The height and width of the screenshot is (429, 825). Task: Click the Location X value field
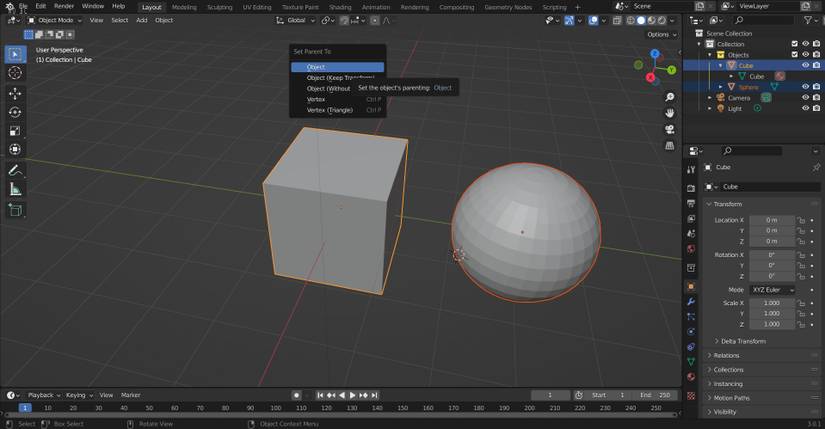(x=772, y=220)
